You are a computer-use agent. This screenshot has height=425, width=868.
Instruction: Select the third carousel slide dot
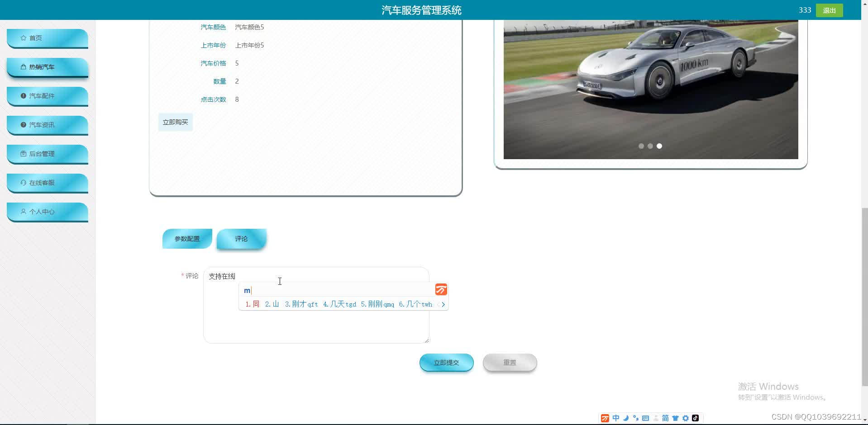[659, 146]
